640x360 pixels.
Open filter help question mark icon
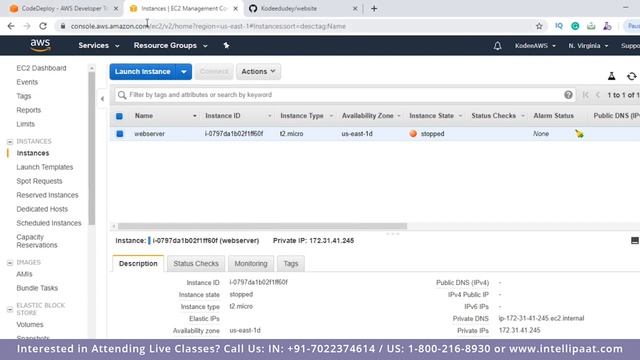point(568,95)
